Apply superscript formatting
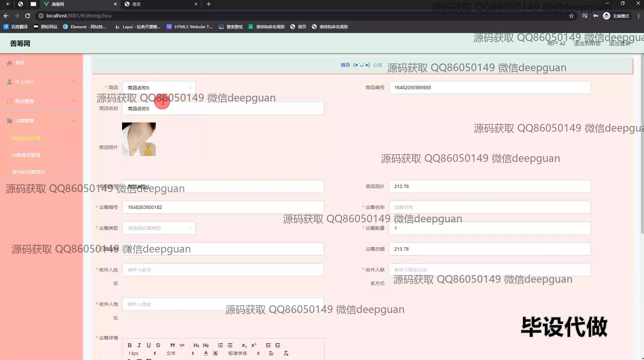The height and width of the screenshot is (360, 644). click(254, 345)
